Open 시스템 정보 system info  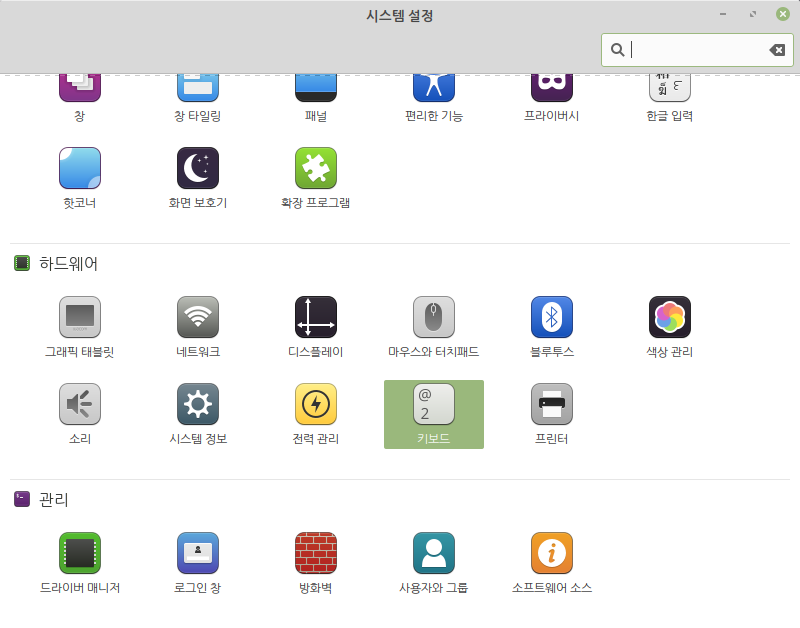(198, 404)
